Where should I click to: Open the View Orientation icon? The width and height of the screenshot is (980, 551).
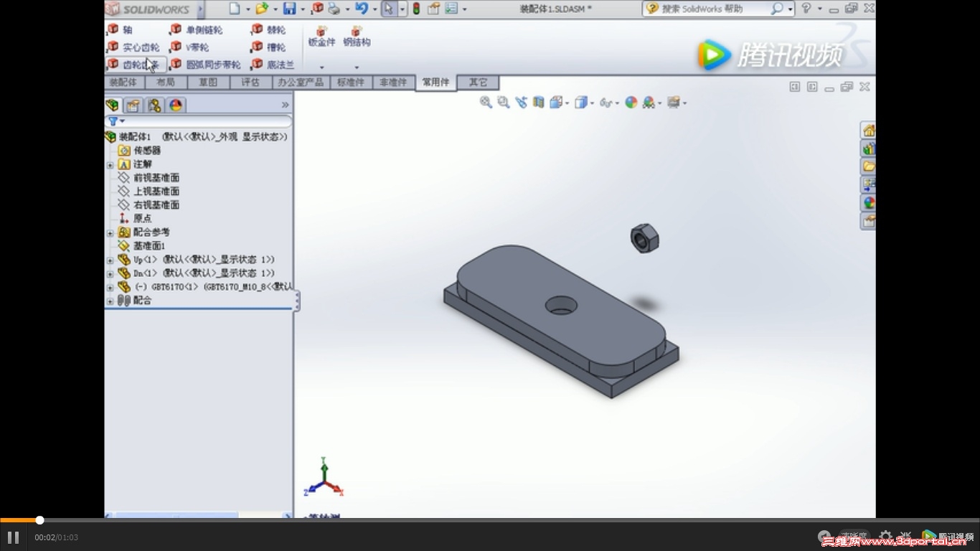(555, 103)
